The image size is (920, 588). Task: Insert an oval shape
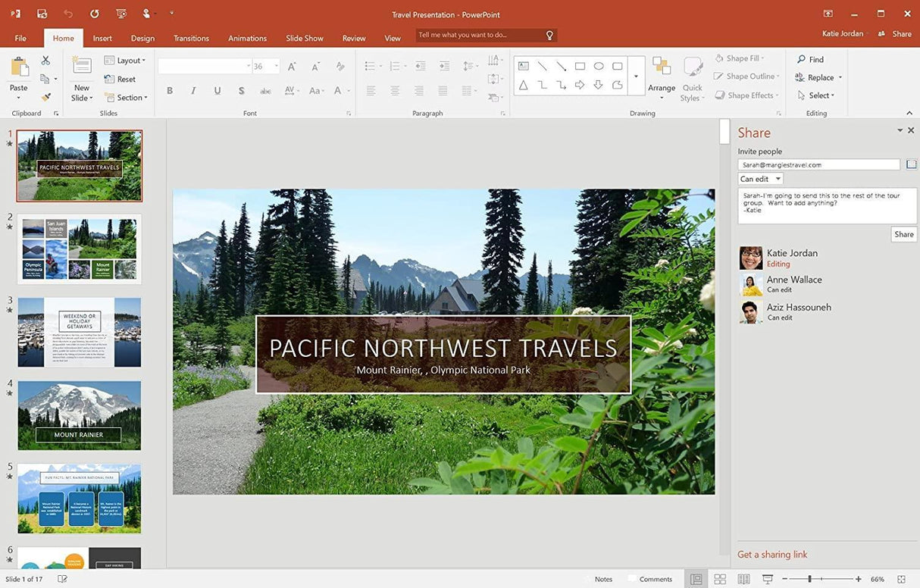tap(599, 66)
